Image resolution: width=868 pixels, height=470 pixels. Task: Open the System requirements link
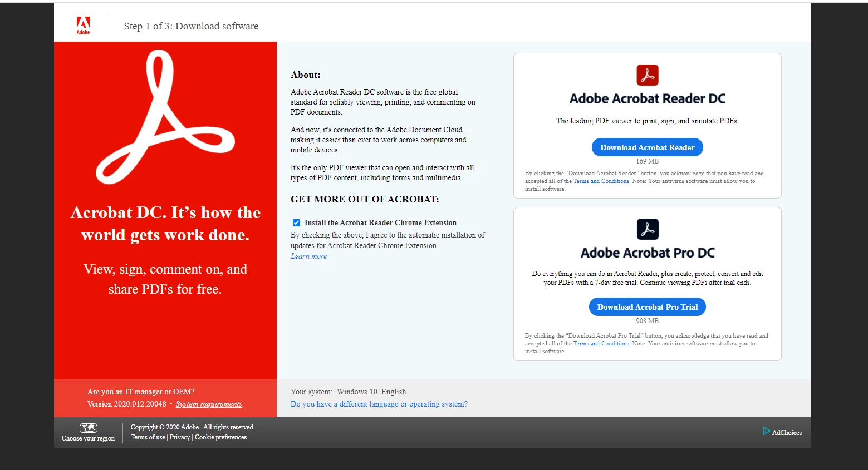[x=209, y=404]
